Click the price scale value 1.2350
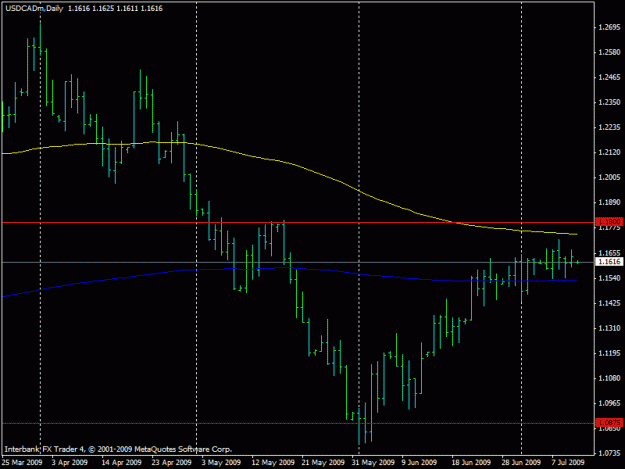This screenshot has width=625, height=469. (x=610, y=102)
